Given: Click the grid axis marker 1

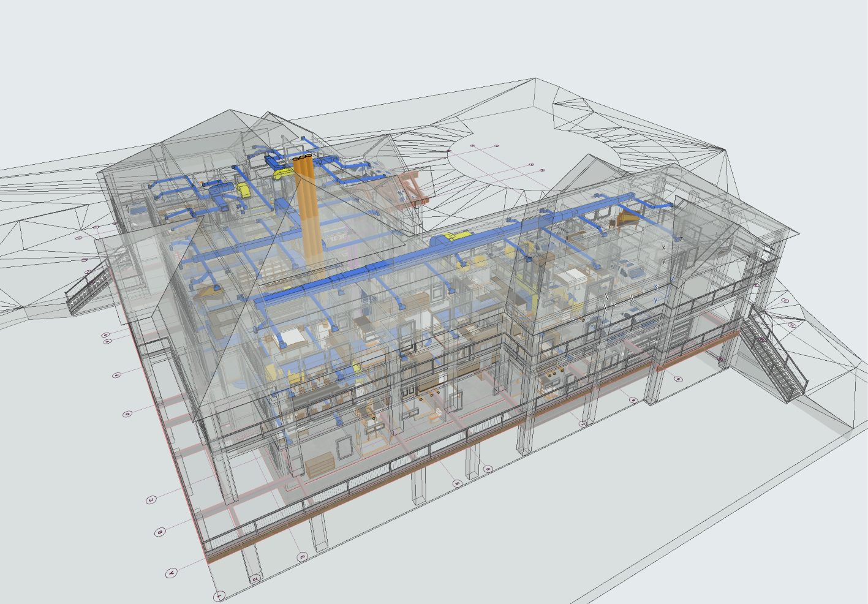Looking at the screenshot, I should coord(219,595).
